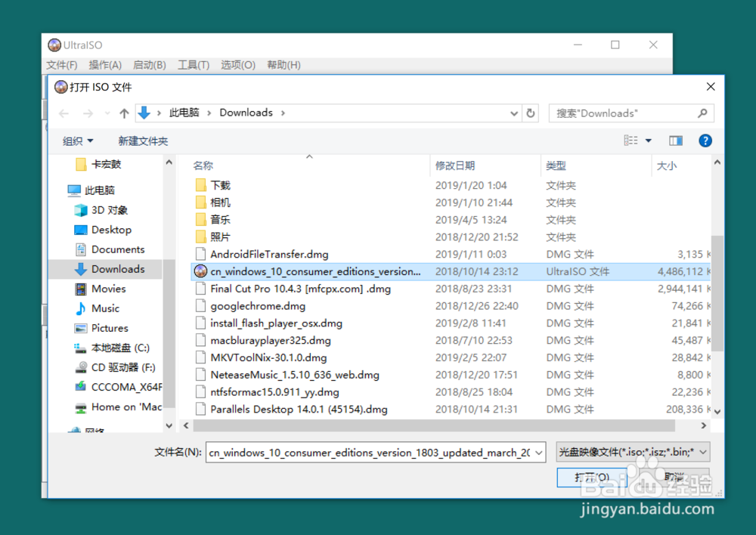Open the 帮助(H) menu in UltraISO
Viewport: 756px width, 535px height.
(x=283, y=65)
